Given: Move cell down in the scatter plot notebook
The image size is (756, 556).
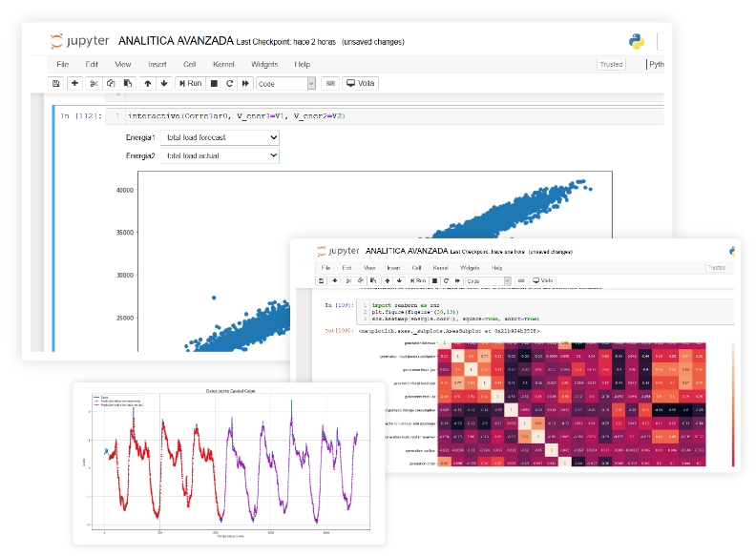Looking at the screenshot, I should click(x=164, y=84).
